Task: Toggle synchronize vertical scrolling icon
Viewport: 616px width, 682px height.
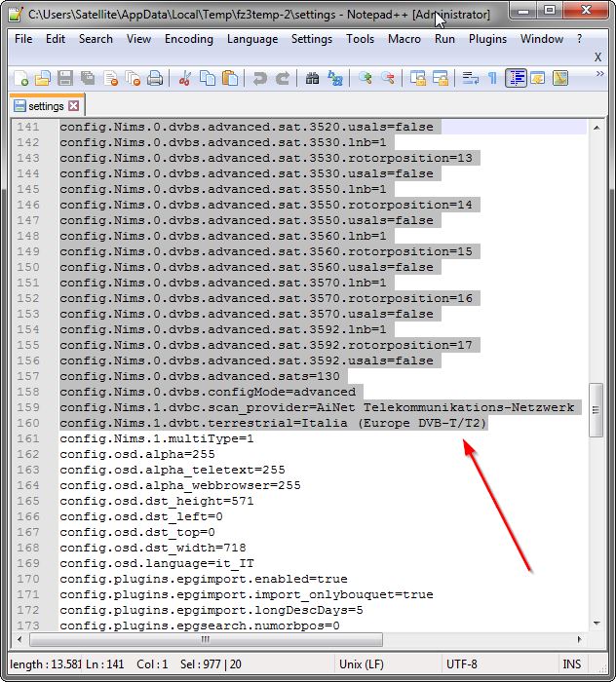Action: 418,78
